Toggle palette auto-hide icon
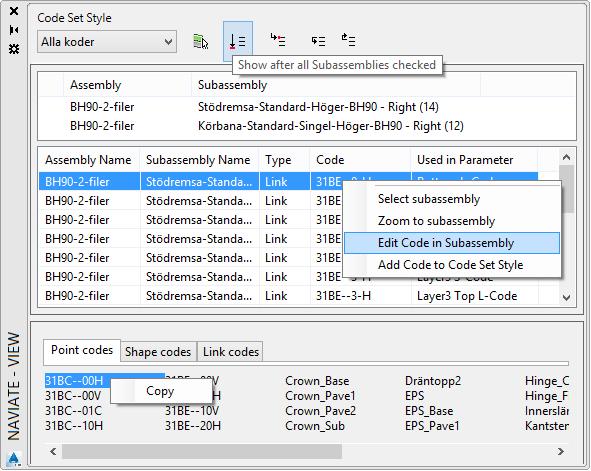591x471 pixels. tap(14, 30)
